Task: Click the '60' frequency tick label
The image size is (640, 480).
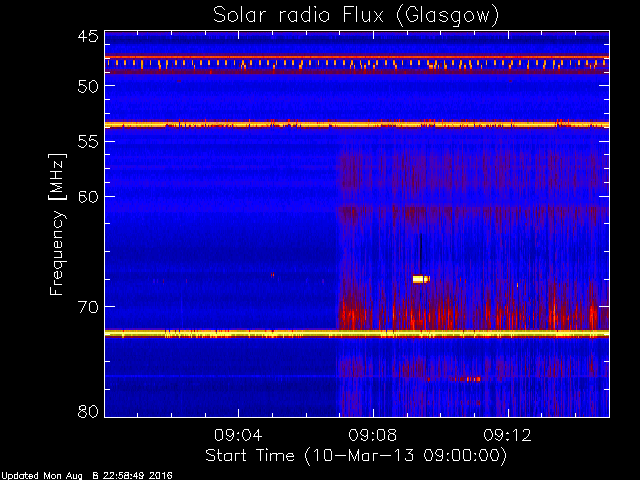Action: [88, 197]
